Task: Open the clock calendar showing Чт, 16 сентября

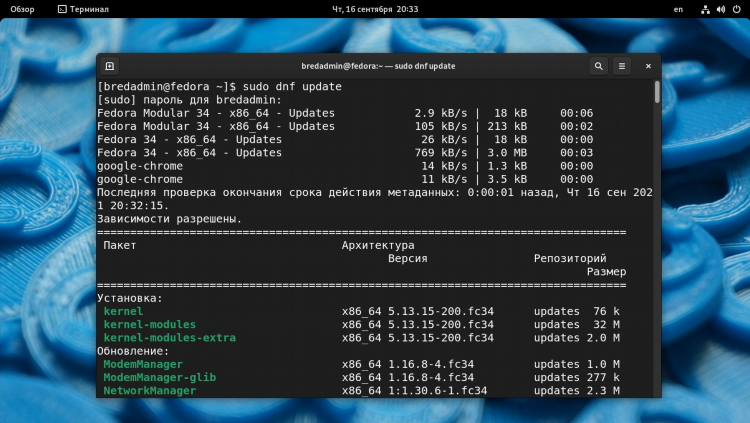Action: 375,9
